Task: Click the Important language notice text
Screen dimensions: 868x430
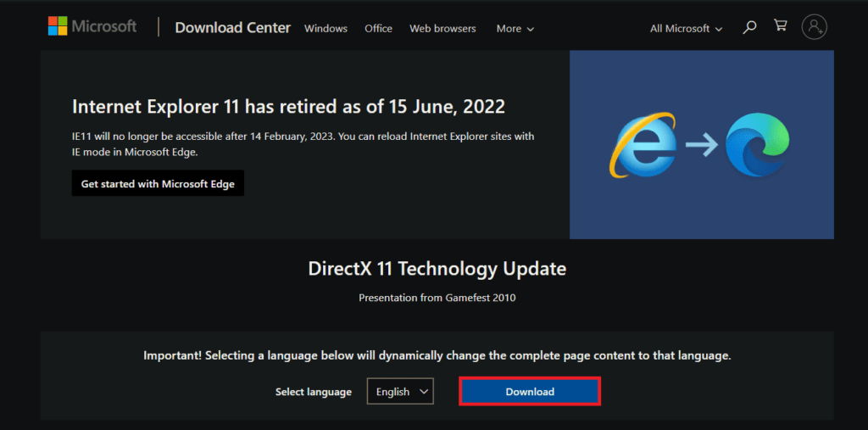Action: [437, 355]
